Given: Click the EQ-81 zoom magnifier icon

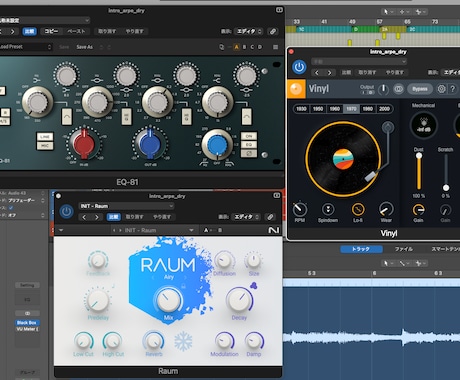Looking at the screenshot, I should [222, 47].
